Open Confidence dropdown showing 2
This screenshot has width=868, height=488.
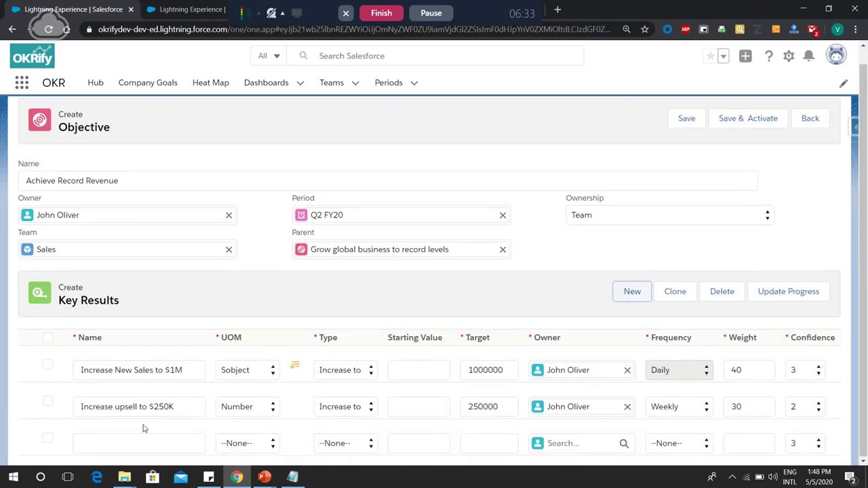805,407
